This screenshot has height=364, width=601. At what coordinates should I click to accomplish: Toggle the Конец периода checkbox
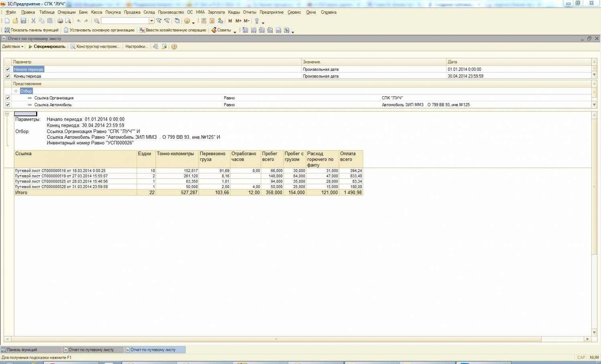tap(8, 76)
